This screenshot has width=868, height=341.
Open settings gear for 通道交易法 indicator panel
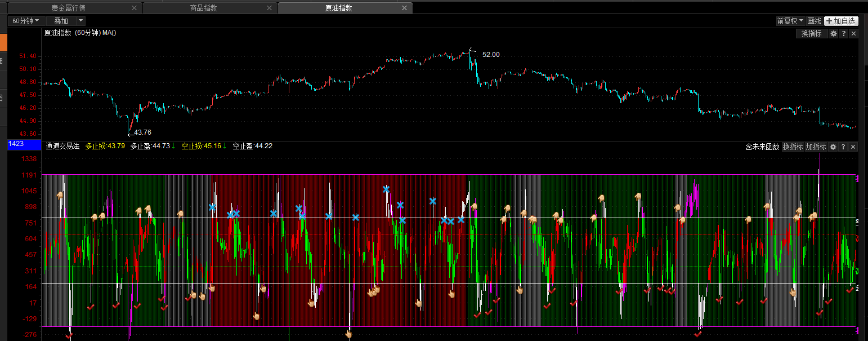[x=833, y=147]
